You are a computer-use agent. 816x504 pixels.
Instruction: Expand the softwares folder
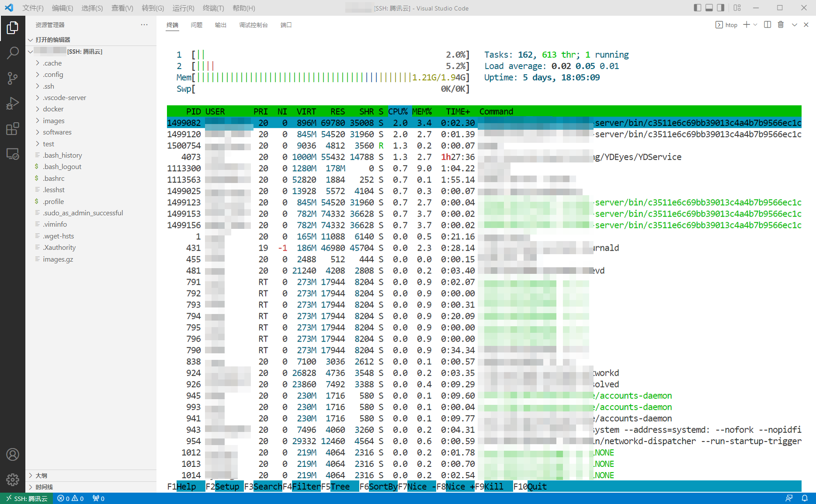pyautogui.click(x=91, y=132)
